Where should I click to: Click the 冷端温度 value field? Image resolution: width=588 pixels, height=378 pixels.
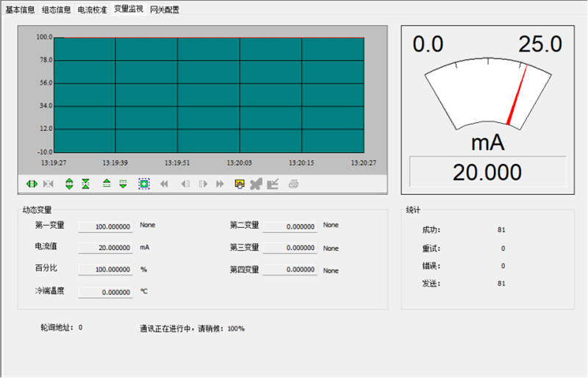click(105, 292)
